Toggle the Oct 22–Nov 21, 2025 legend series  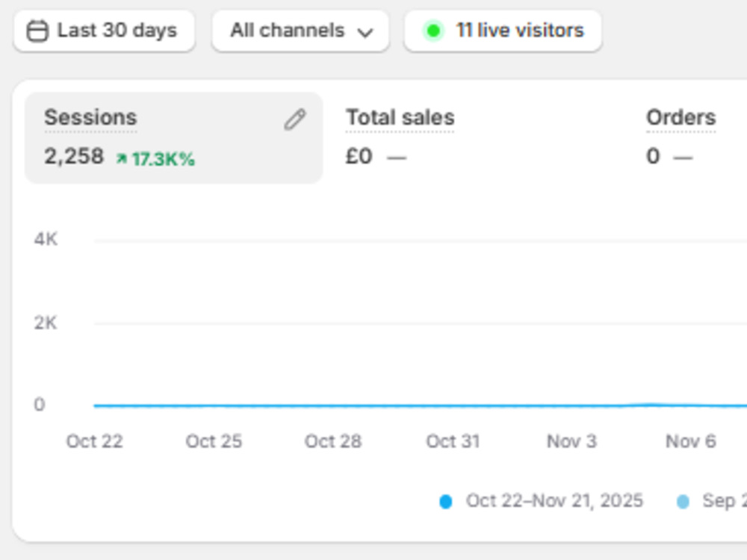coord(541,501)
